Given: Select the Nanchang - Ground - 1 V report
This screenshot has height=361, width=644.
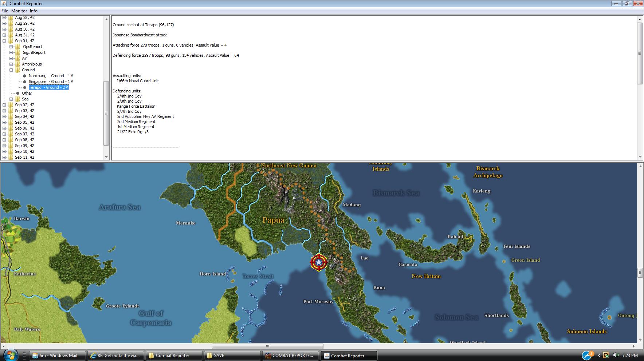Looking at the screenshot, I should [51, 76].
